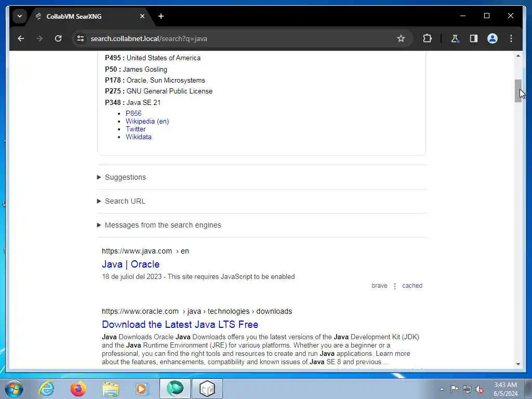Open the cube application in taskbar
The image size is (532, 399).
(x=207, y=389)
